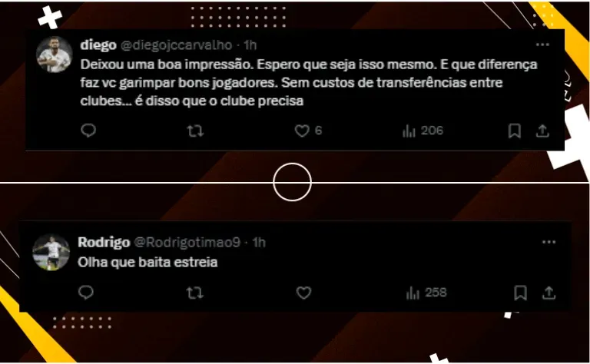This screenshot has height=364, width=590.
Task: View analytics showing 206 views
Action: click(423, 131)
